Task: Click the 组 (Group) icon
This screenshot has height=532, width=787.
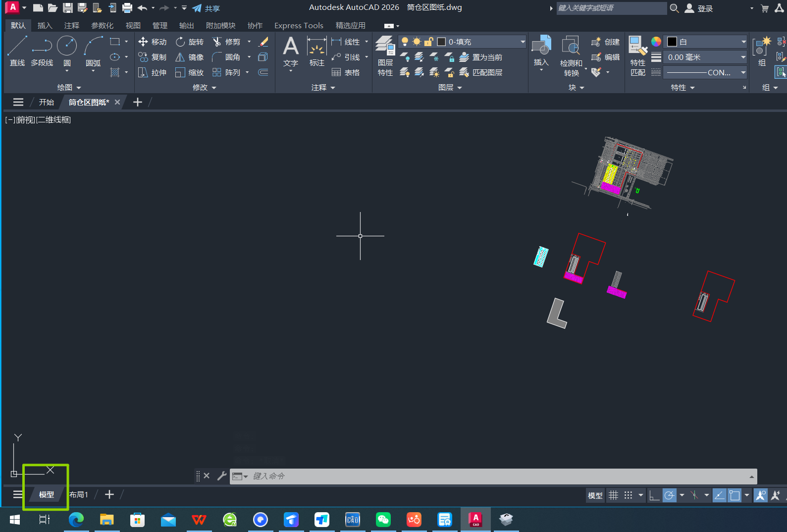Action: [762, 51]
